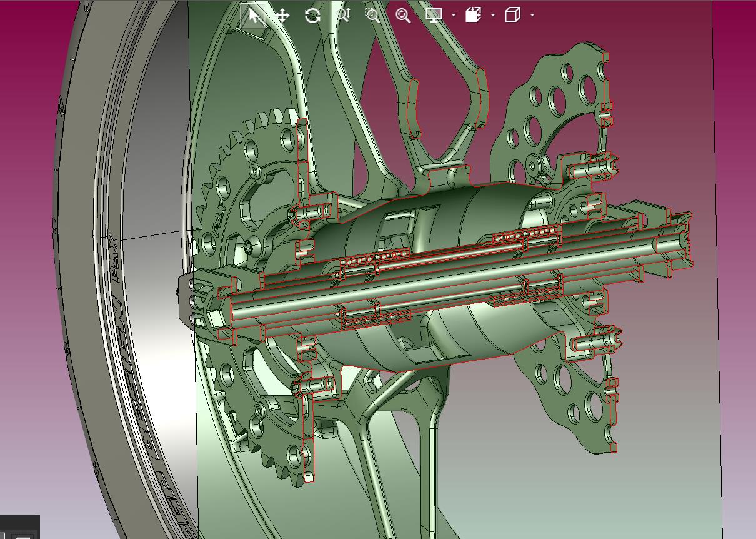Screen dimensions: 756x539
Task: Click the zoom fit all icon
Action: (x=403, y=16)
